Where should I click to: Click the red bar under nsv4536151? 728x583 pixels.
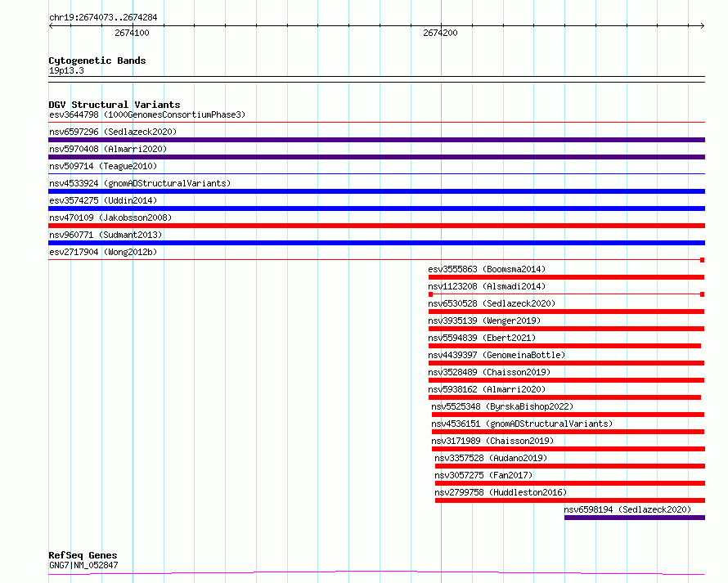(x=568, y=432)
